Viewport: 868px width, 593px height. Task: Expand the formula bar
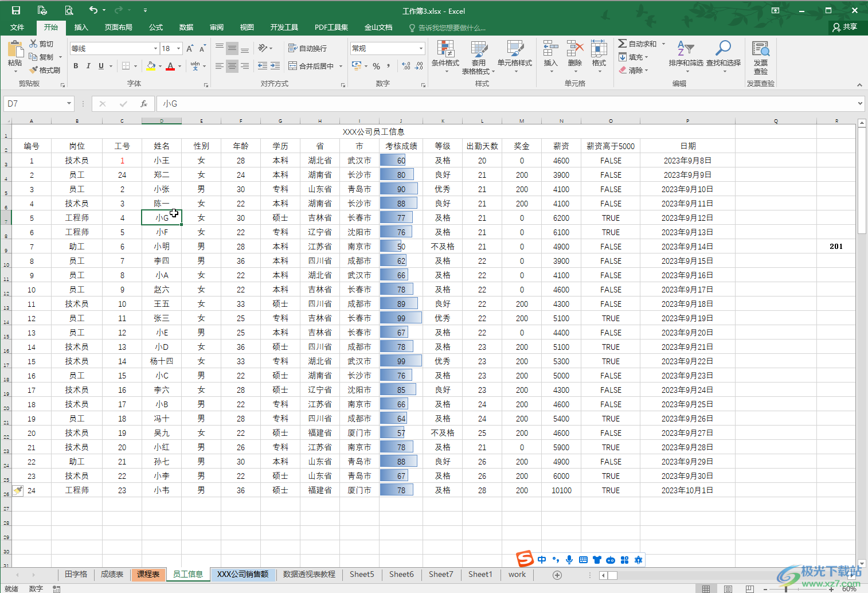860,104
